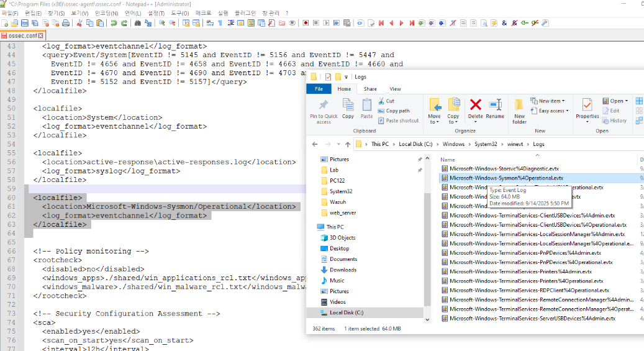Toggle Show All Characters pilcrow icon
This screenshot has height=351, width=644.
pyautogui.click(x=220, y=23)
